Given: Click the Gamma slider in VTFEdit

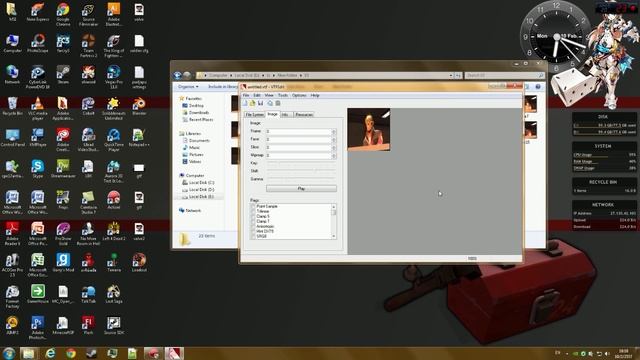Looking at the screenshot, I should coord(301,179).
